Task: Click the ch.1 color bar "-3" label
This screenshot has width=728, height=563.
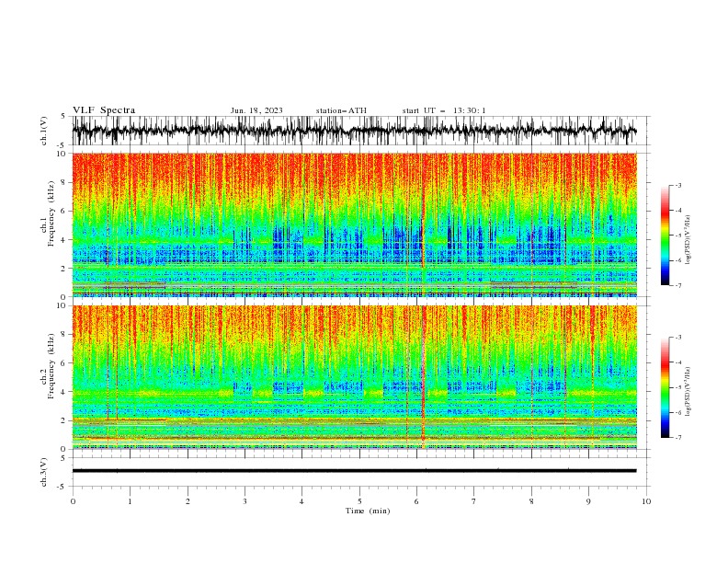Action: (x=678, y=185)
